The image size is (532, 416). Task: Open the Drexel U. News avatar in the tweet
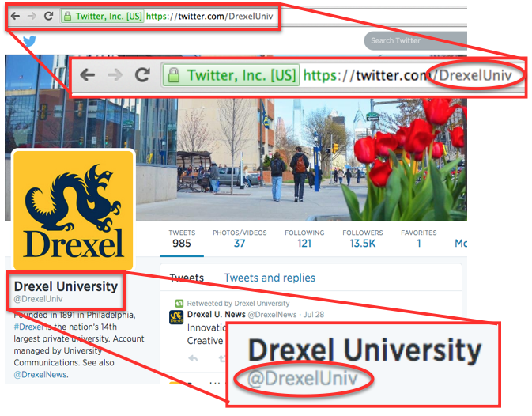(x=176, y=318)
